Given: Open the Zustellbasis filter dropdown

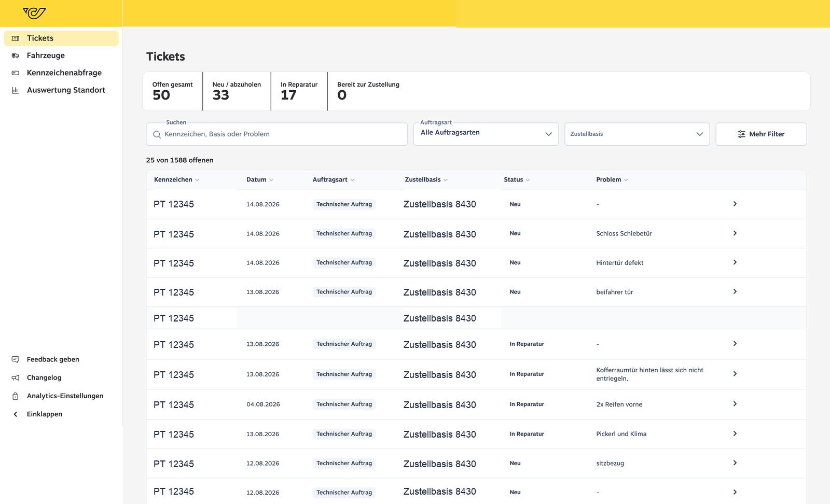Looking at the screenshot, I should click(637, 134).
